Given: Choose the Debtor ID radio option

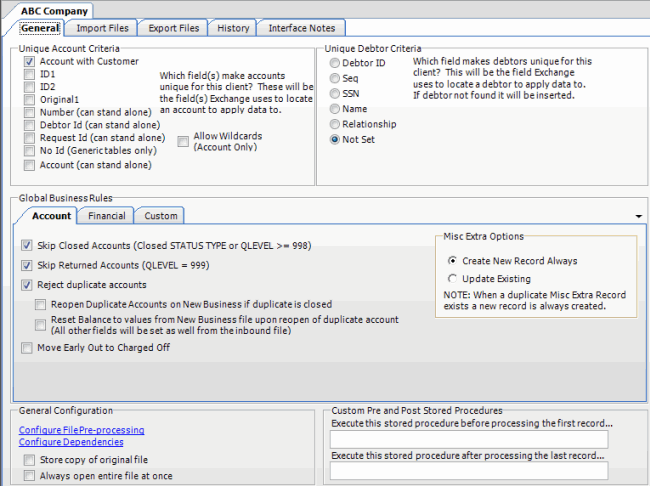Looking at the screenshot, I should click(334, 63).
